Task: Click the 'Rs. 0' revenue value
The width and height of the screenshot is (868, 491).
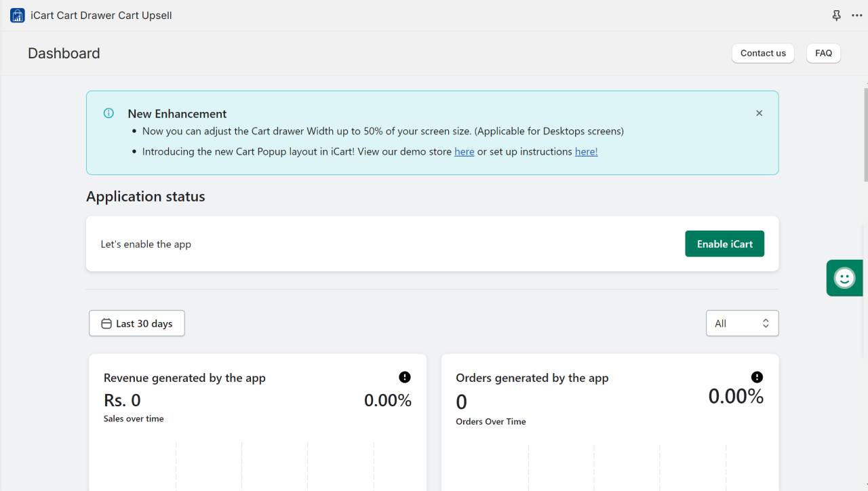Action: [122, 400]
